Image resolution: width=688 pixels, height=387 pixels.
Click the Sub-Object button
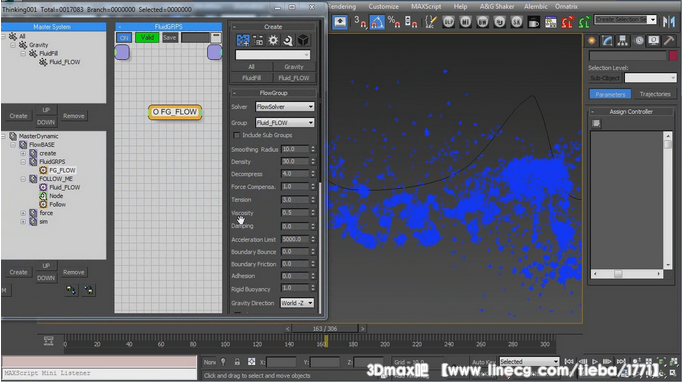pyautogui.click(x=605, y=78)
